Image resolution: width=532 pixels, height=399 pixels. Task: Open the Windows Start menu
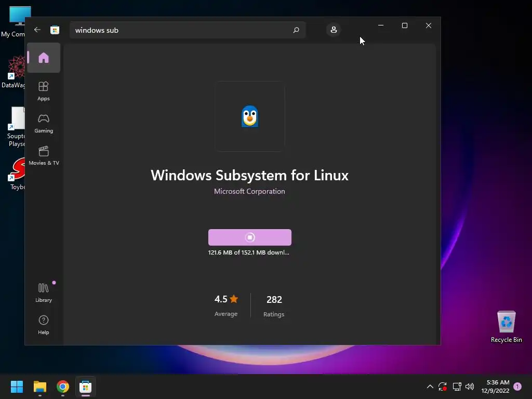pos(17,387)
